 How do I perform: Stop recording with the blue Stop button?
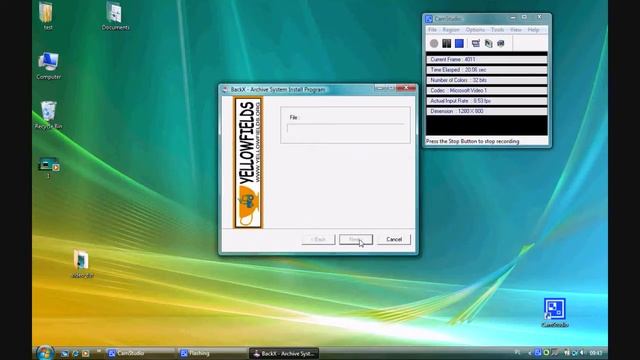tap(459, 43)
